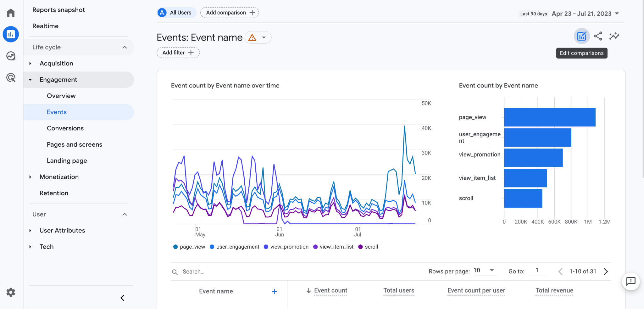Open the Home icon in left rail
Image resolution: width=644 pixels, height=309 pixels.
tap(11, 13)
